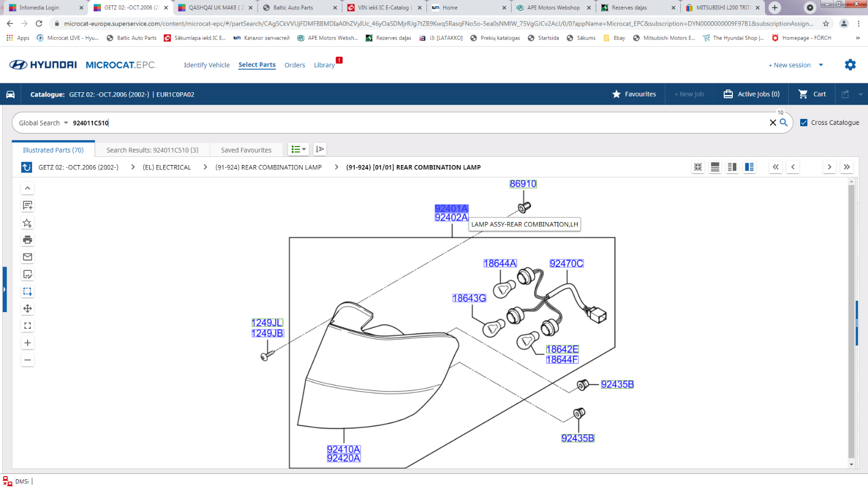Select the full-width list layout icon
The image size is (868, 488).
pos(715,167)
